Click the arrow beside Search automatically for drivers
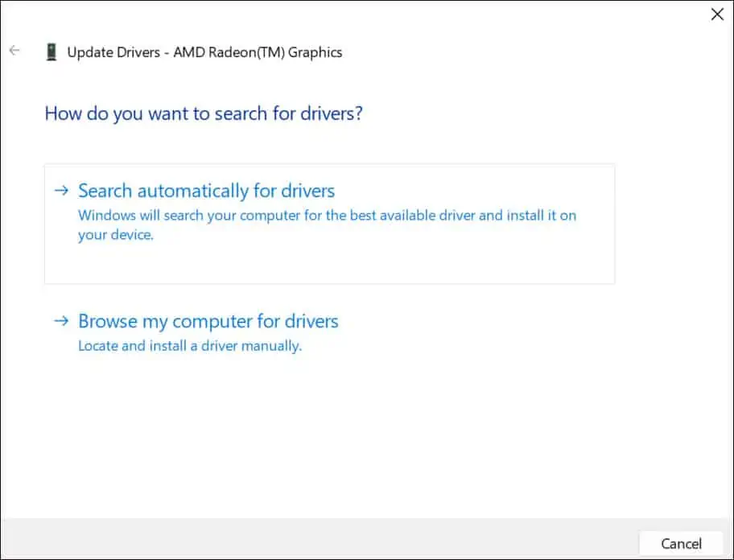The image size is (734, 560). tap(61, 191)
